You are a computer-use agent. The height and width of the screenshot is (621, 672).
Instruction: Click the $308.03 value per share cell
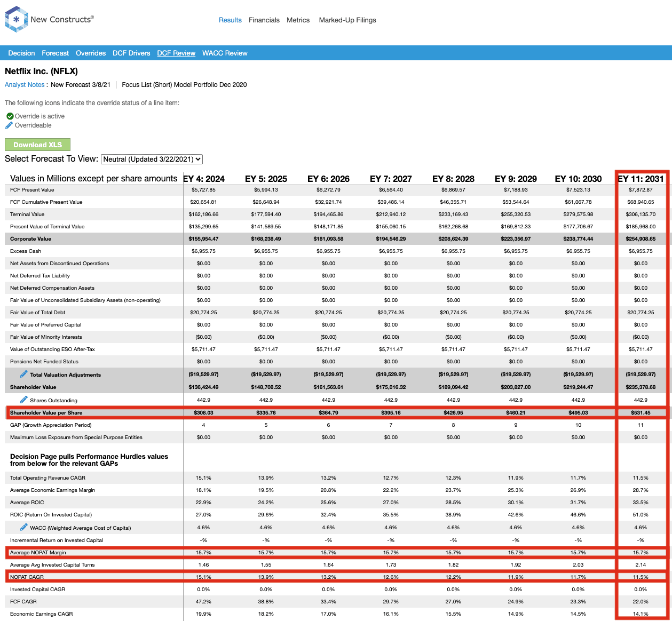(x=203, y=413)
